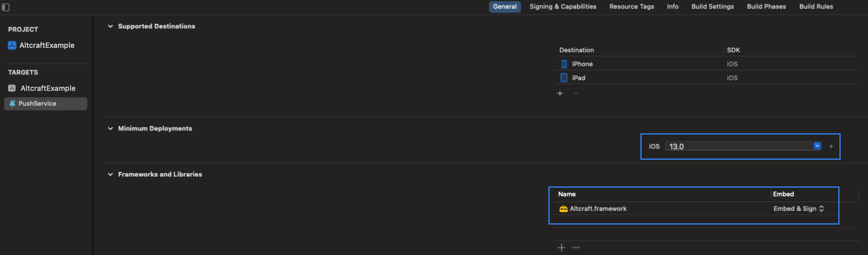Add a new supported destination
The image size is (868, 255).
coord(560,93)
